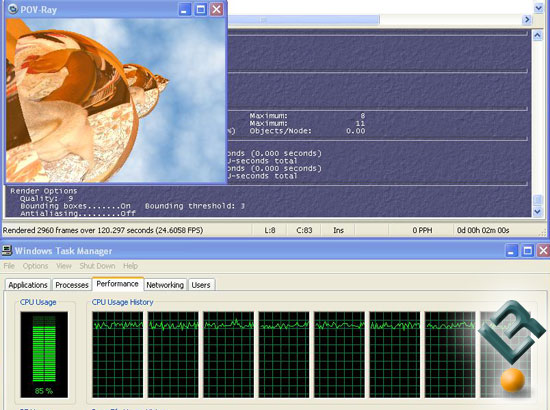Click the 'Rendered 2960 frames' status text
The image size is (550, 410).
point(103,230)
